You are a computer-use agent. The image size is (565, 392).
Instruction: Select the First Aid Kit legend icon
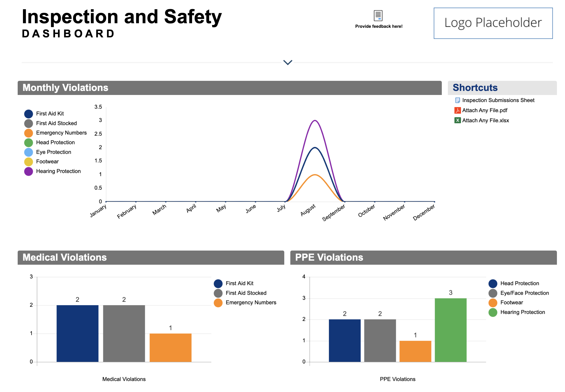point(29,114)
